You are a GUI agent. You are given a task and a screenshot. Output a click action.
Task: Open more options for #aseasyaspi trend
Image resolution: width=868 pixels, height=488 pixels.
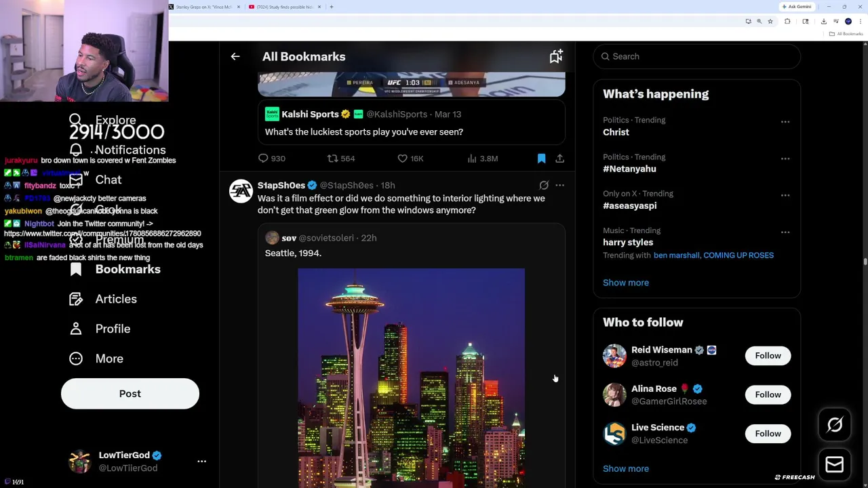785,195
